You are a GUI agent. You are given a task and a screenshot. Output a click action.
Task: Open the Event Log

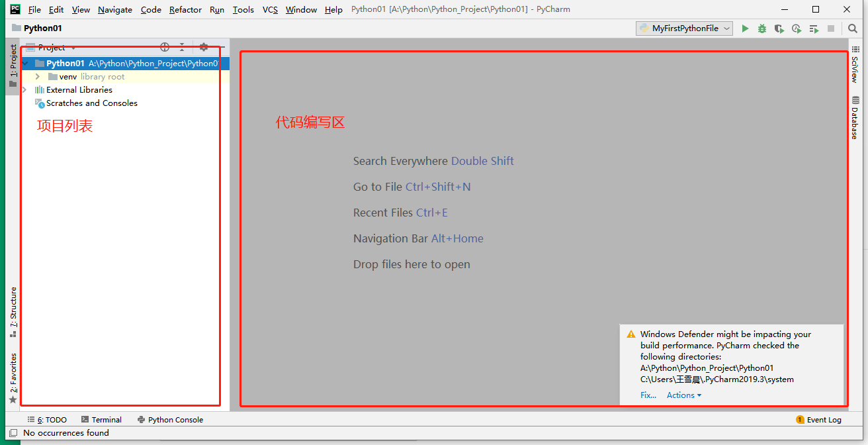coord(818,420)
